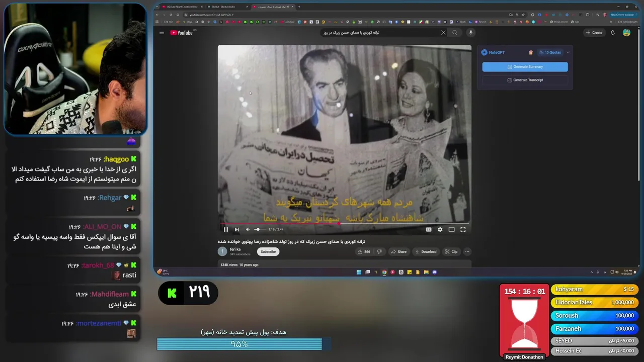Open the Windows Start menu
Screen dimensions: 644x362
pyautogui.click(x=359, y=272)
